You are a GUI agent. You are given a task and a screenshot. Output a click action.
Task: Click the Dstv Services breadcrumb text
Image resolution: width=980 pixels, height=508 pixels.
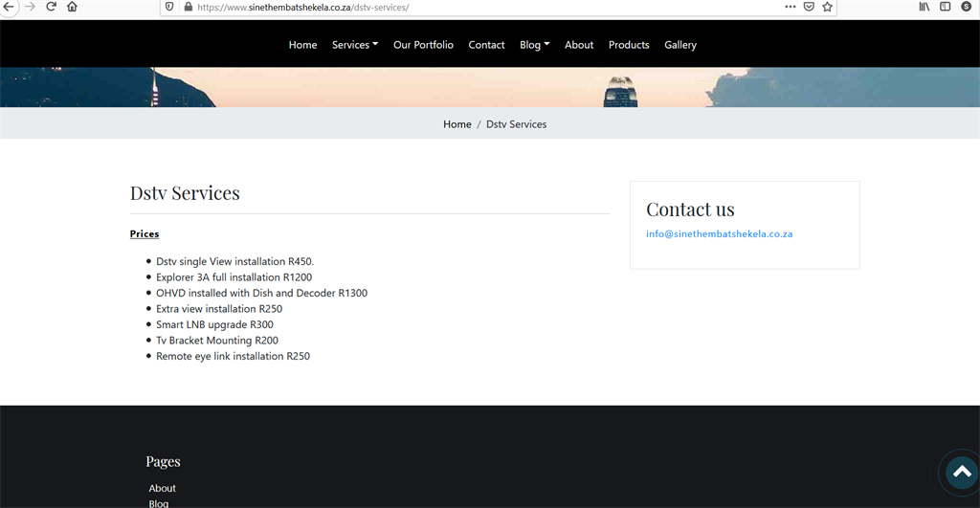tap(516, 124)
